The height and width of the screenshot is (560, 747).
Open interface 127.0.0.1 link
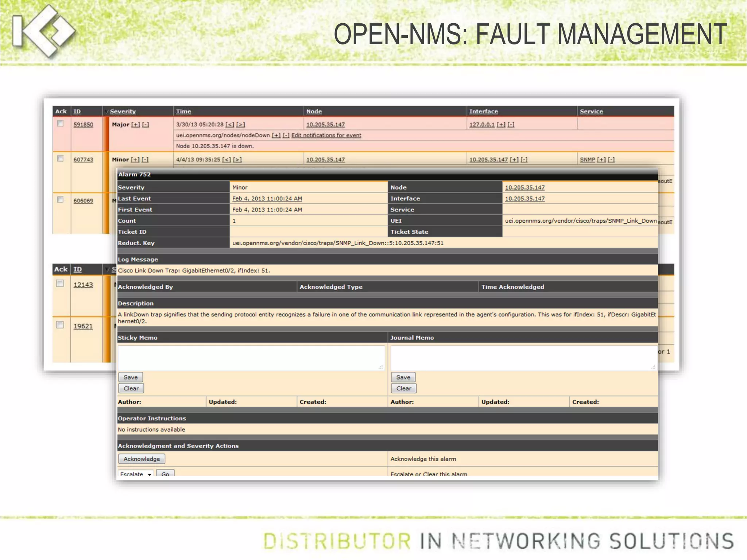coord(482,125)
